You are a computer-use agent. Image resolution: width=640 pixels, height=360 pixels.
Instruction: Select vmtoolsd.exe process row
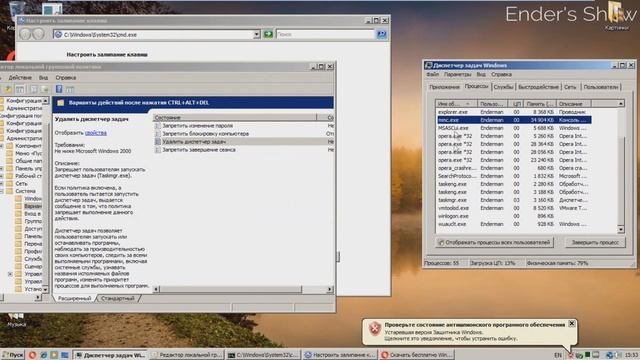pyautogui.click(x=514, y=208)
